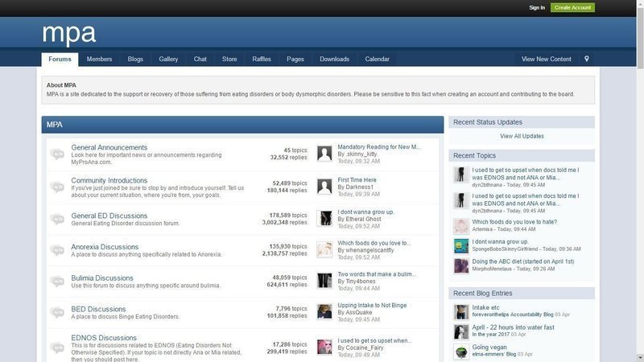Click SpongeBobsSkinnyGirlfriend avatar in Recent Topics
Viewport: 644px width, 362px height.
pos(460,245)
